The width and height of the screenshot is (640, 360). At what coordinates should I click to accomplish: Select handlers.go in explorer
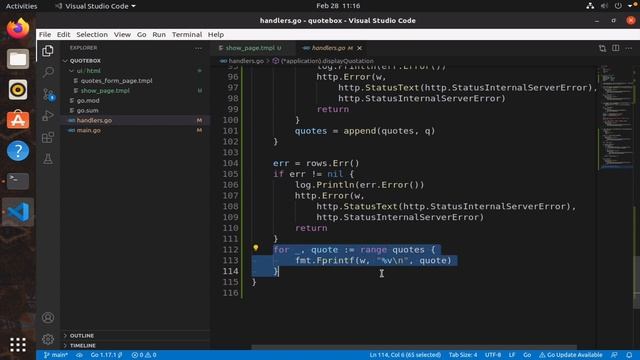94,120
